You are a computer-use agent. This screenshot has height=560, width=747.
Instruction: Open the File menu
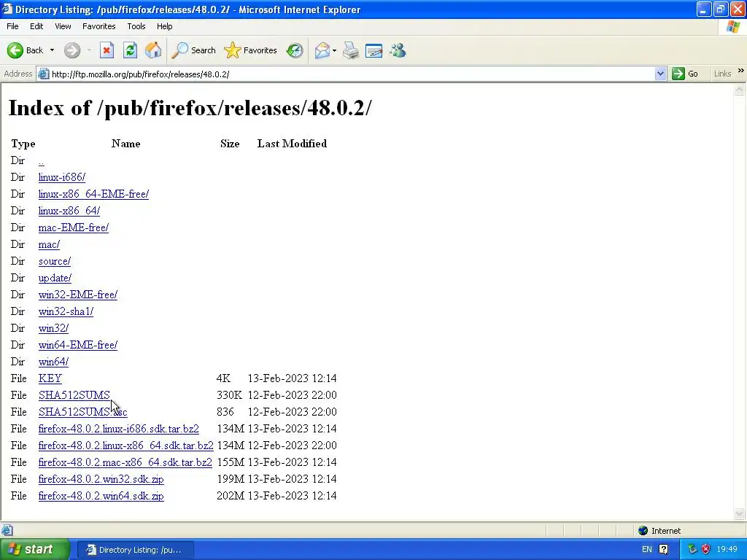click(x=12, y=26)
